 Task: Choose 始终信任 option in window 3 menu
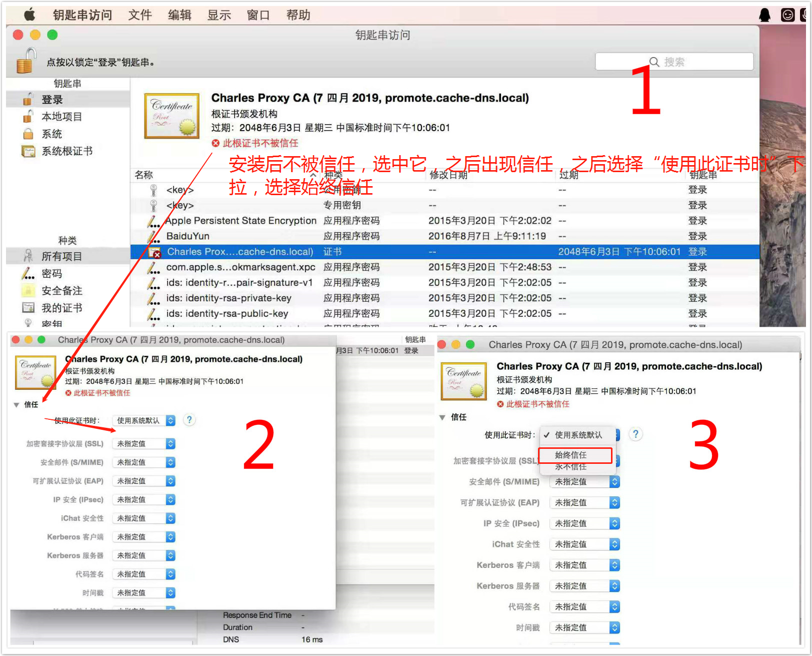click(575, 455)
